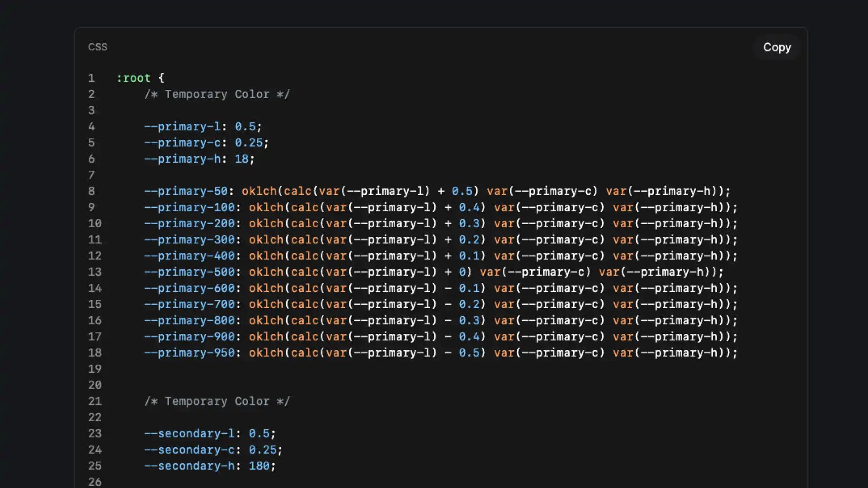The image size is (868, 488).
Task: Click the --primary-700 variable name
Action: coord(189,305)
